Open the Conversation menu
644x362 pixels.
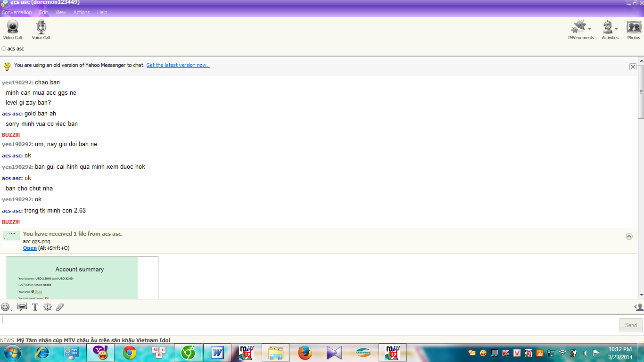pyautogui.click(x=17, y=12)
